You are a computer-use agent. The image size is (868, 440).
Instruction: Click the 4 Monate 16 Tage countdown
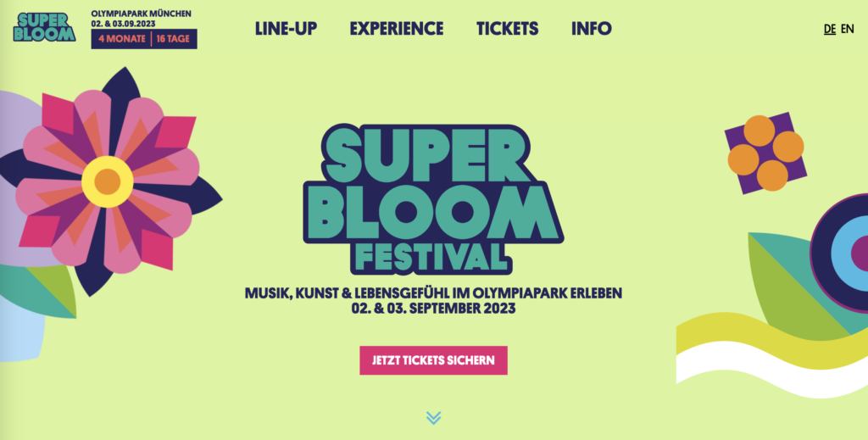(144, 39)
